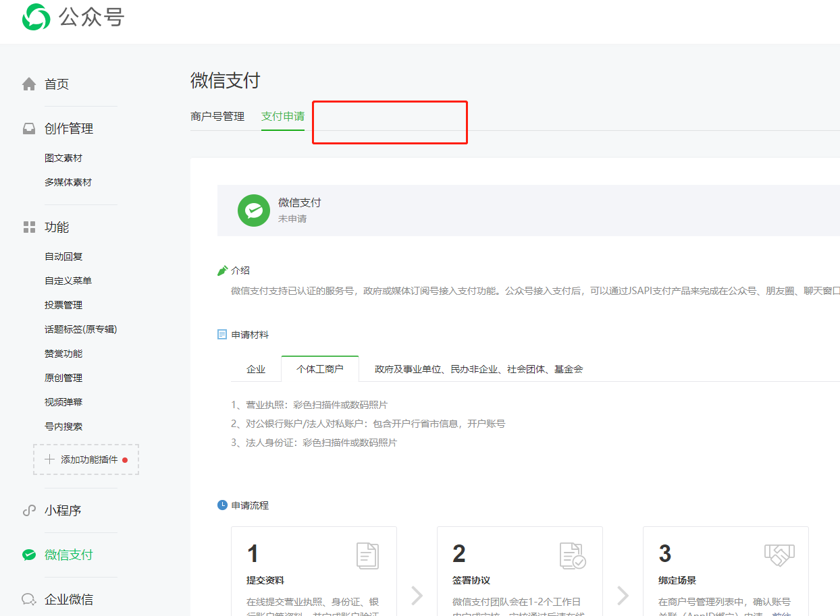Click the chat bubble icon beside 企业微信
This screenshot has height=616, width=840.
point(29,600)
